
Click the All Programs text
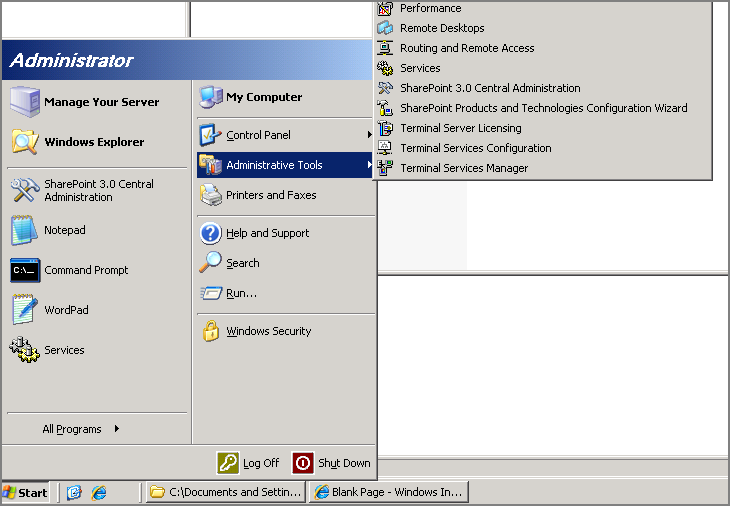[72, 429]
